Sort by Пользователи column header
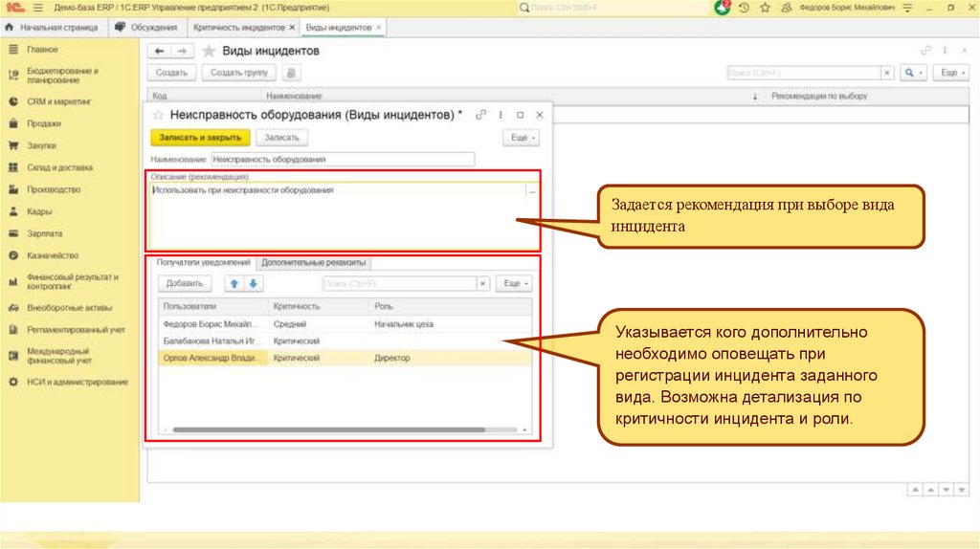The image size is (980, 549). point(213,307)
